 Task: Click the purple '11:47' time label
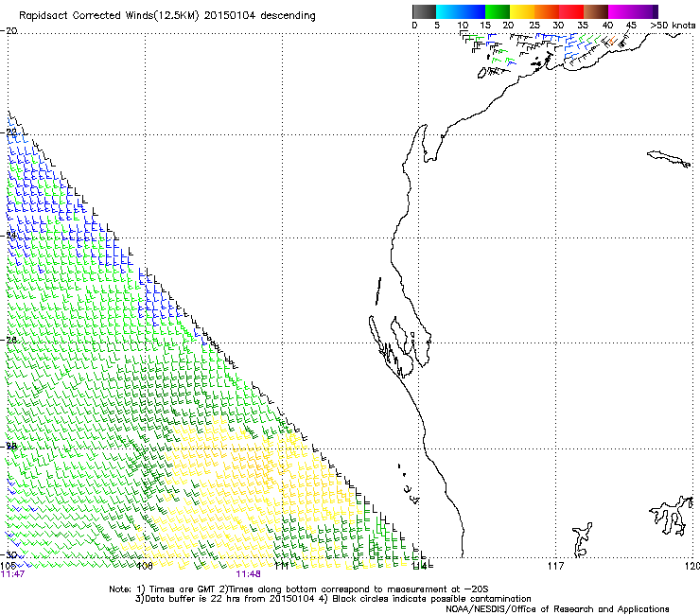coord(12,574)
